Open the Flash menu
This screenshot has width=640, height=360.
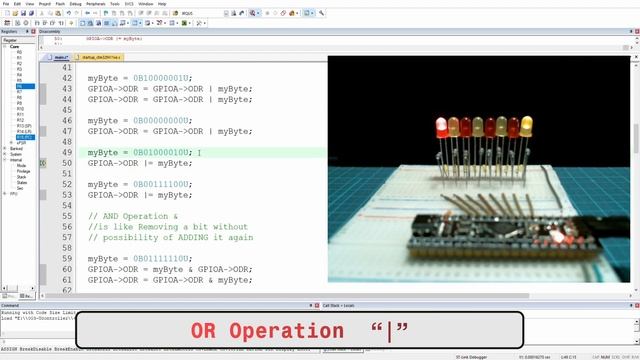coord(60,4)
